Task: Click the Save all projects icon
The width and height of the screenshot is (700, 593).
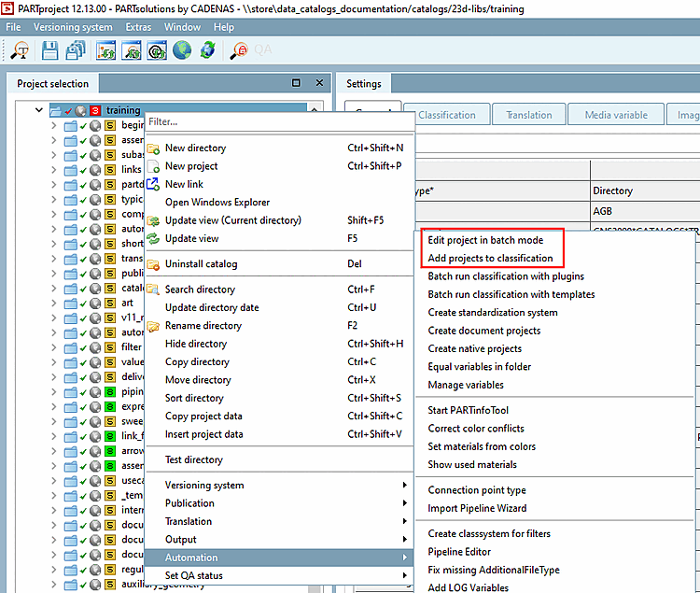Action: [76, 50]
